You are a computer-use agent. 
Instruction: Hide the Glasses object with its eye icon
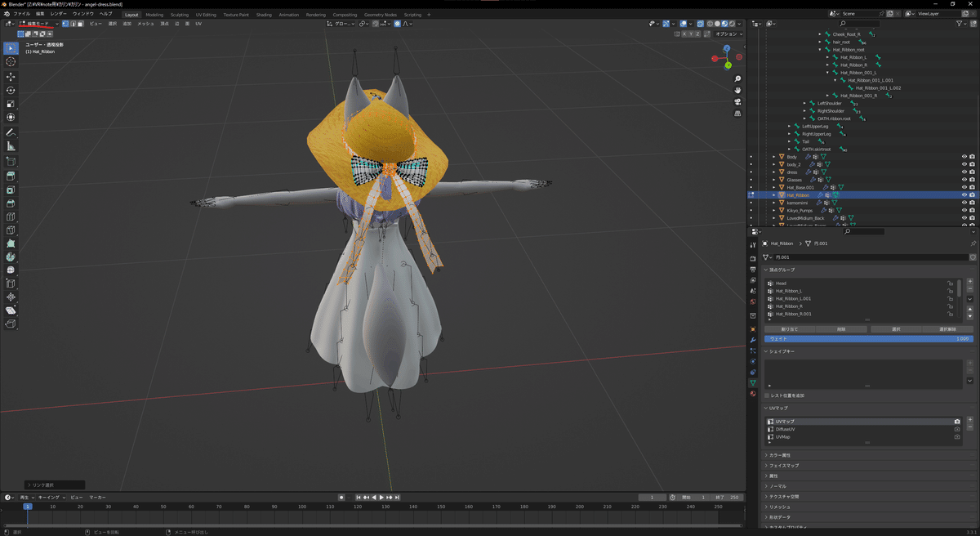pyautogui.click(x=964, y=180)
